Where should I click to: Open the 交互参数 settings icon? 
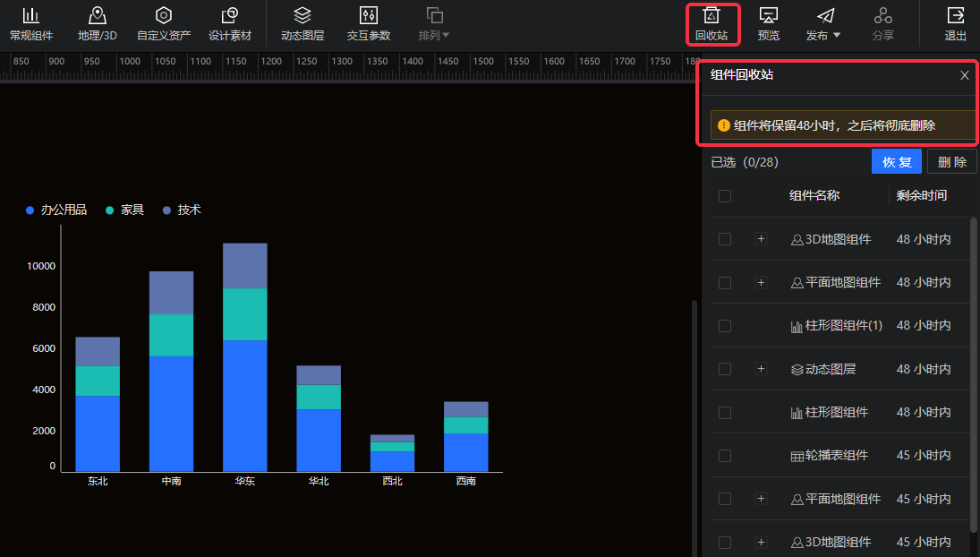pyautogui.click(x=369, y=16)
